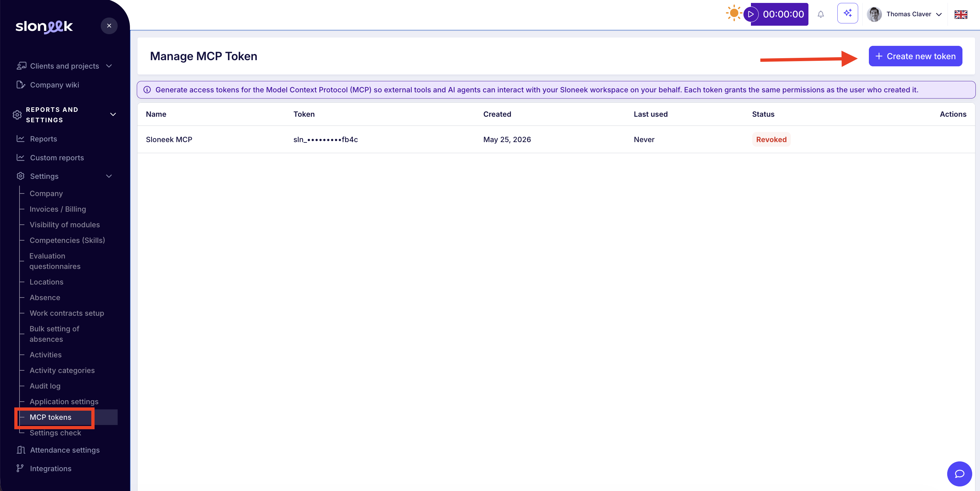Click the Settings menu item

(44, 176)
